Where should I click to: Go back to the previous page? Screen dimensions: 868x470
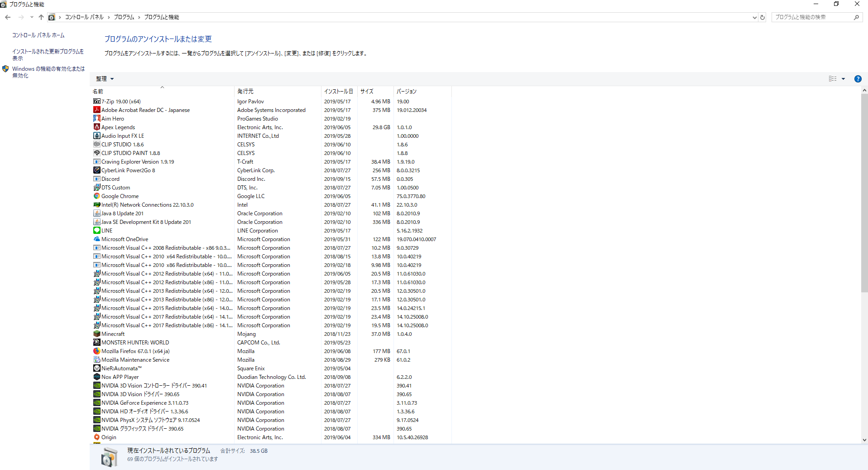[8, 17]
